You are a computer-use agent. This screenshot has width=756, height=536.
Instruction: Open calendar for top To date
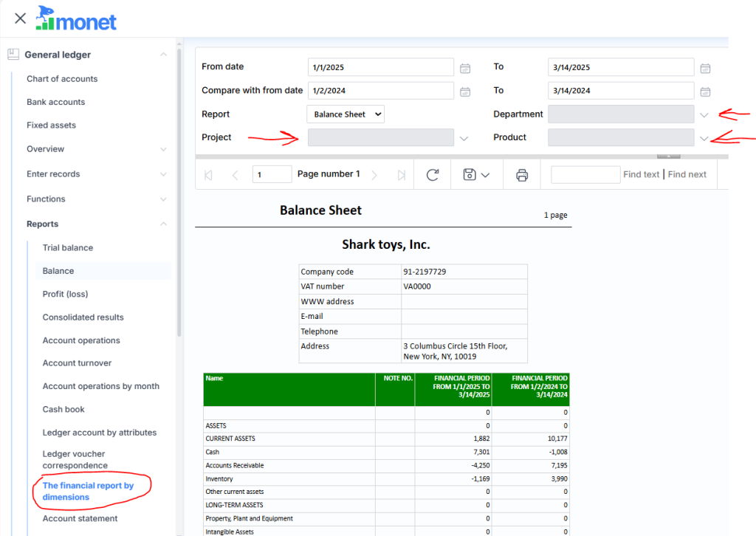click(x=705, y=68)
